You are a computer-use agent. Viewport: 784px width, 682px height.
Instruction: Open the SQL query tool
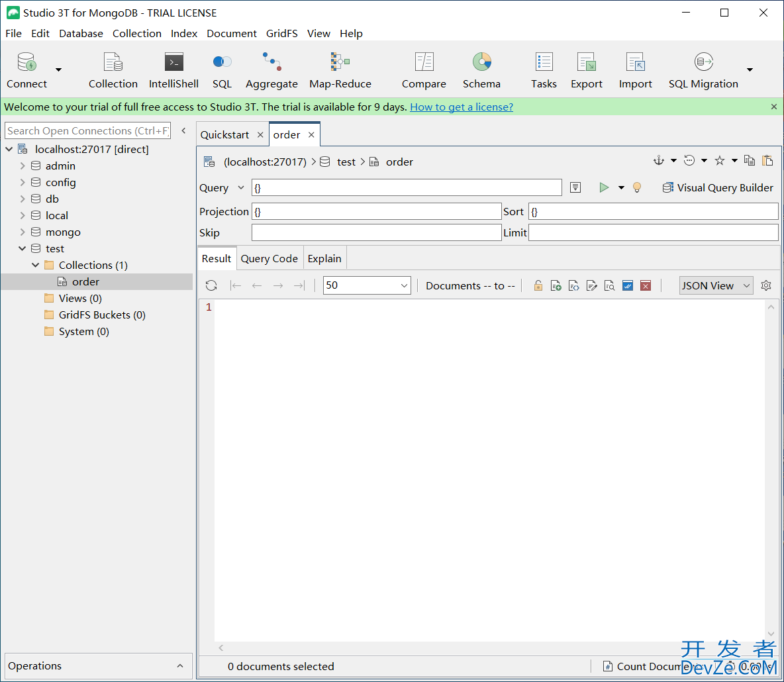point(222,70)
